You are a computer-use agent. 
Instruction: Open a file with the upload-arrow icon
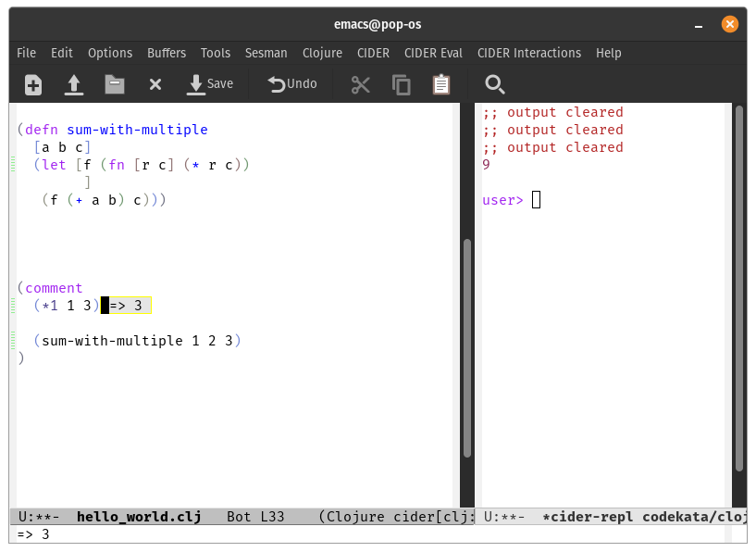coord(74,85)
